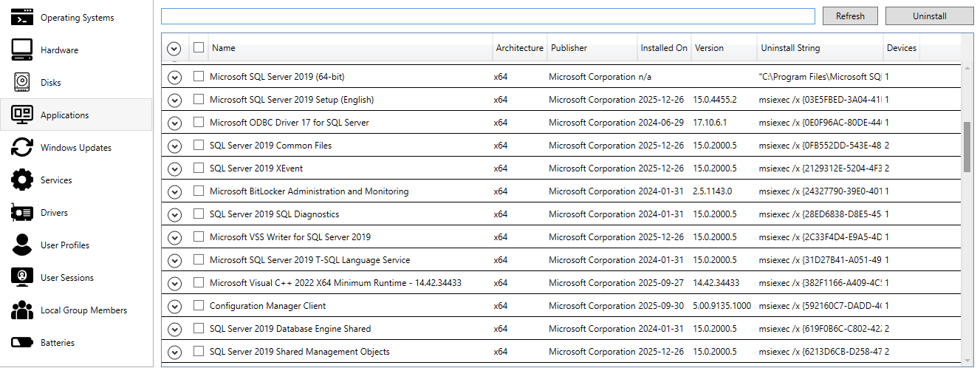This screenshot has width=980, height=368.
Task: Select version 5.00.9135.1000 cell
Action: (722, 305)
